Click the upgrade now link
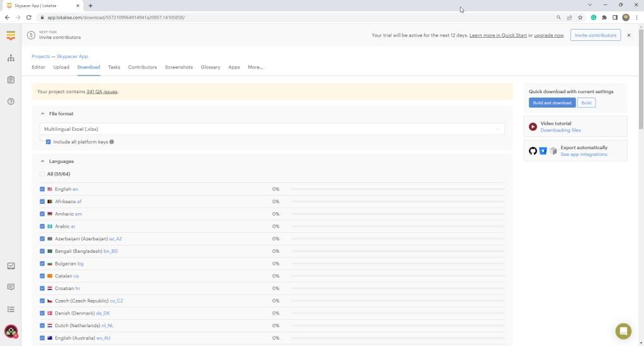Viewport: 644px width, 346px height. tap(548, 35)
